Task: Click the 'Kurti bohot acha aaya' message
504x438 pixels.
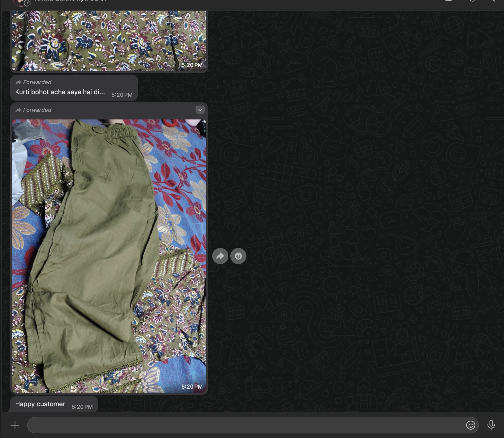Action: 60,92
